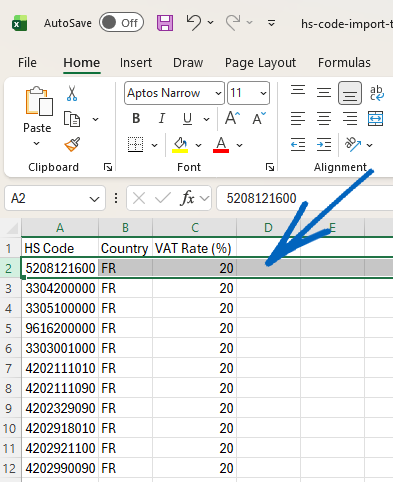Apply yellow fill color bucket
393x482 pixels.
tap(180, 145)
